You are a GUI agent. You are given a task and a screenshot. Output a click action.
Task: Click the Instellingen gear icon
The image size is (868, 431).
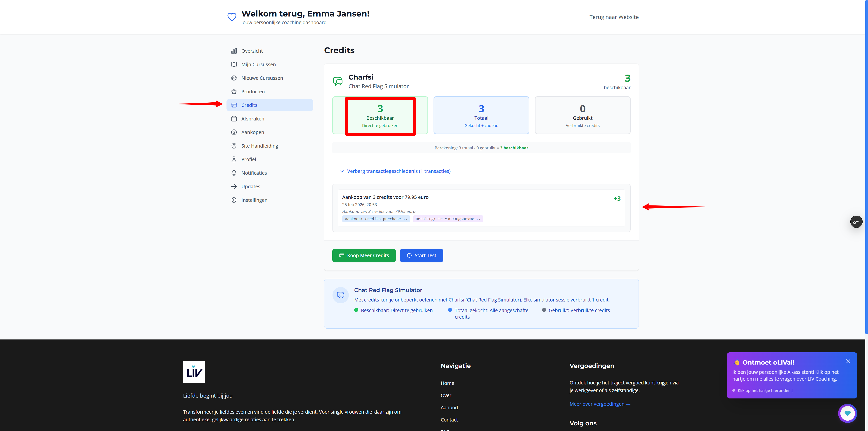(x=234, y=200)
